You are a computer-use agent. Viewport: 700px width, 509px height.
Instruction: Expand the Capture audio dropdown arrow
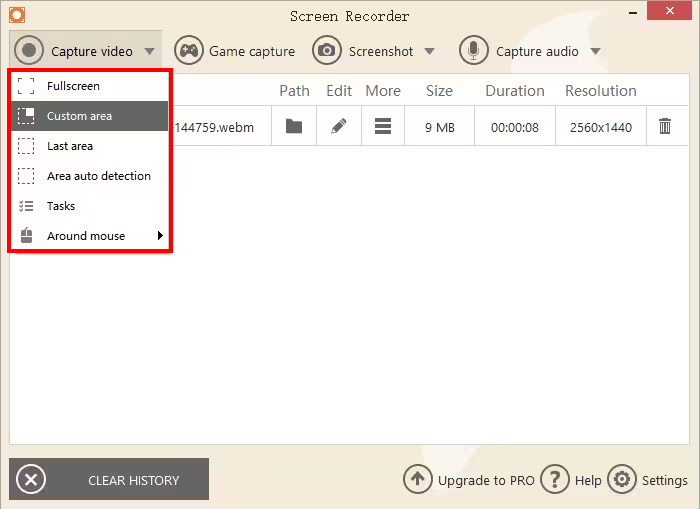pos(595,51)
